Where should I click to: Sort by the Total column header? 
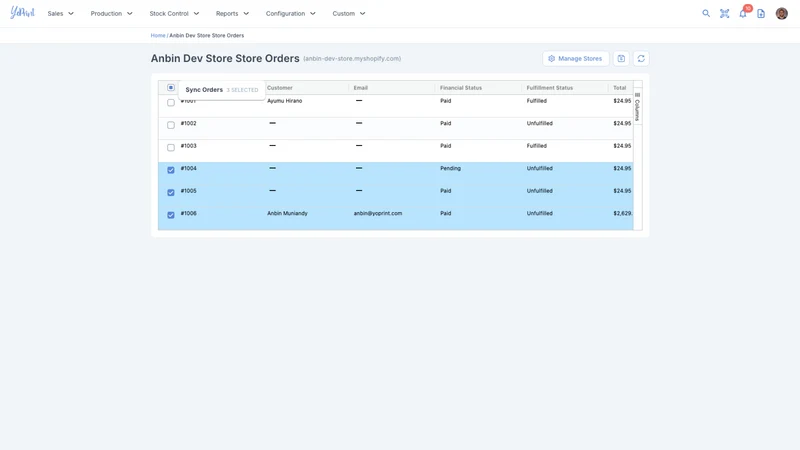pyautogui.click(x=619, y=88)
